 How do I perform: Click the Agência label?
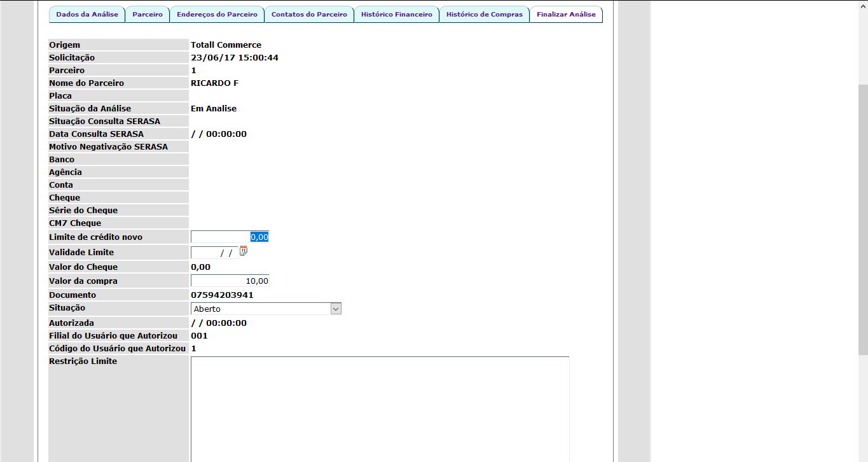[x=65, y=172]
